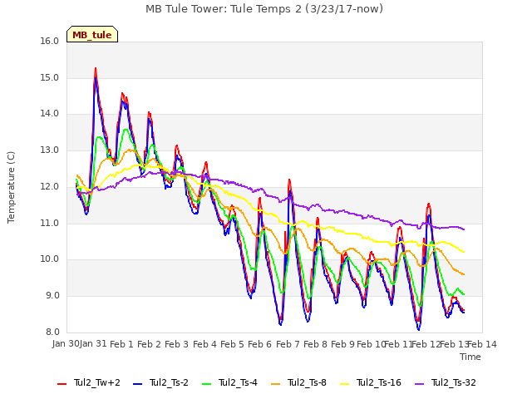
Task: Click the Feb 6 x-axis label
Action: pyautogui.click(x=259, y=344)
